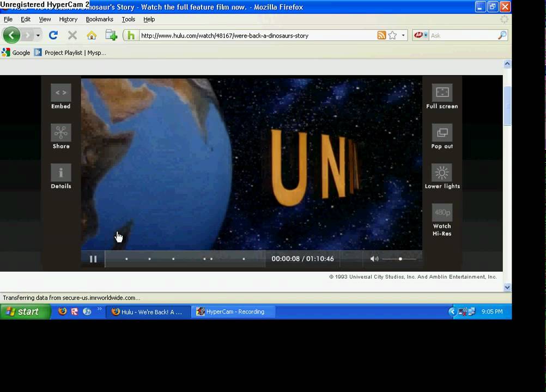Image resolution: width=546 pixels, height=392 pixels.
Task: Click the new tab icon with green plus
Action: 111,35
